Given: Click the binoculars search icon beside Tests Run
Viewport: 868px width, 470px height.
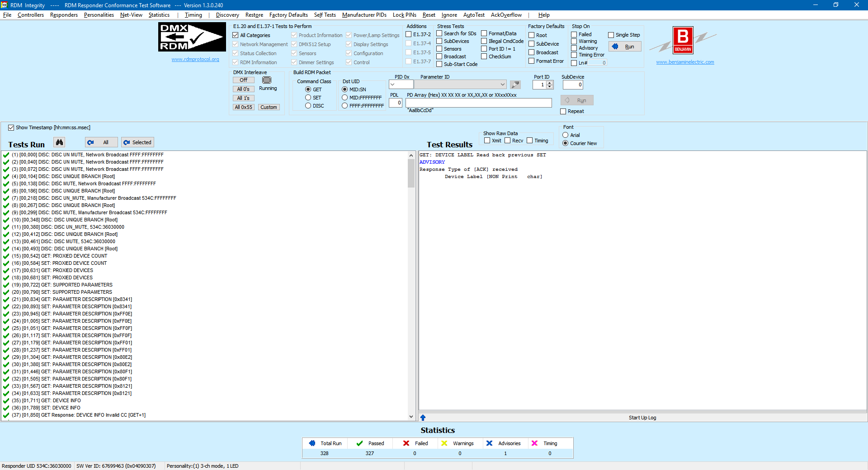Looking at the screenshot, I should [59, 142].
